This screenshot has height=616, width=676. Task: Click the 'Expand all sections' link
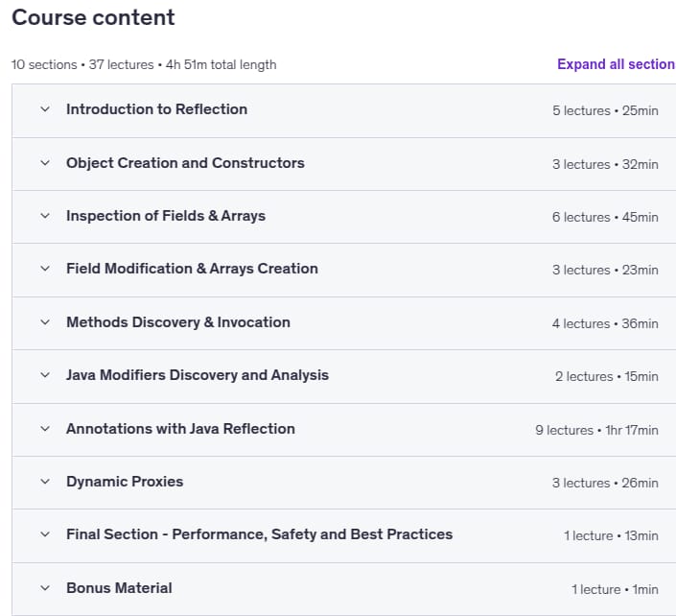617,64
